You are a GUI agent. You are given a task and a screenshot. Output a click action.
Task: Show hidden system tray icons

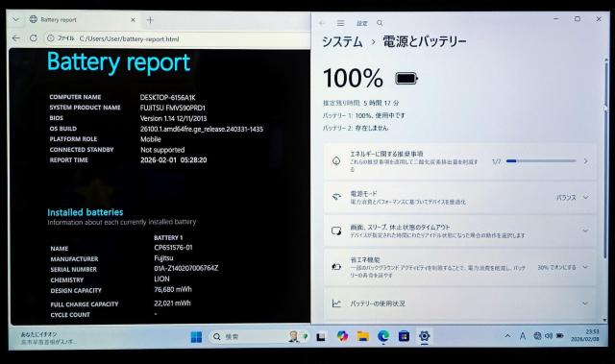[507, 336]
